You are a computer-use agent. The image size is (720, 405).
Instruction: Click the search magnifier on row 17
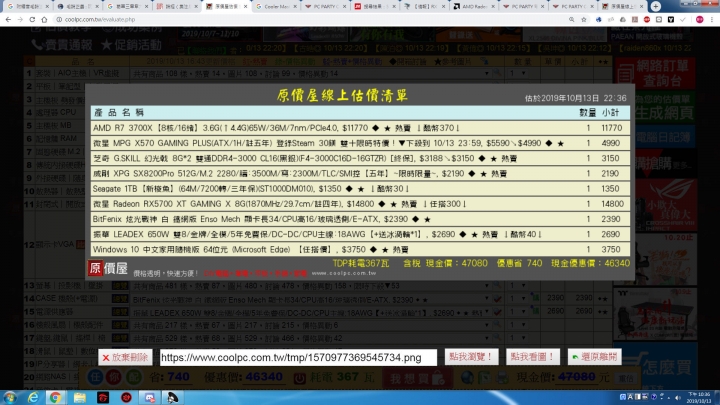click(x=497, y=338)
